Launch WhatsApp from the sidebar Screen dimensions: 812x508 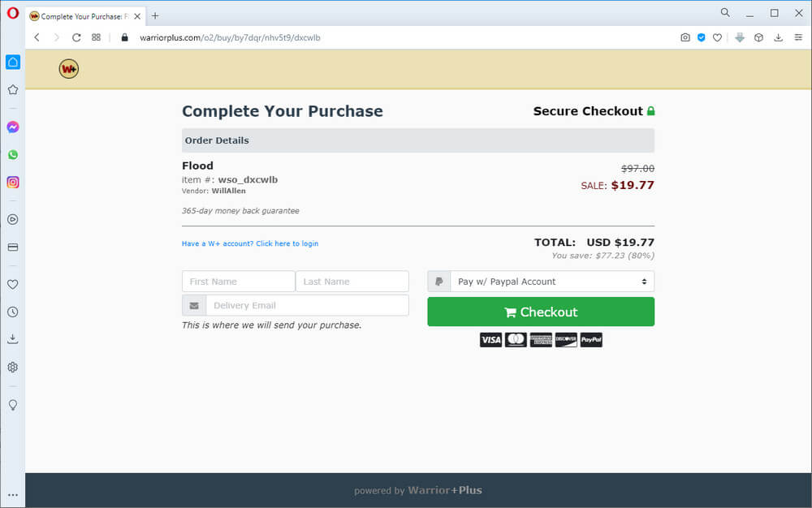(13, 155)
